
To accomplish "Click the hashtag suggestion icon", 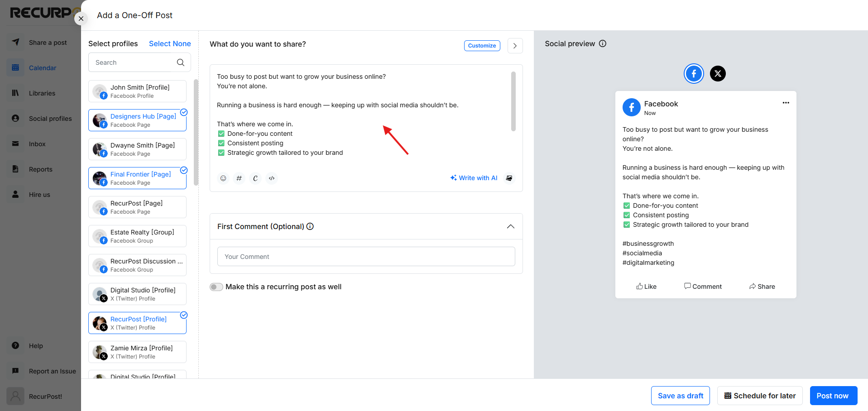I will [x=239, y=178].
